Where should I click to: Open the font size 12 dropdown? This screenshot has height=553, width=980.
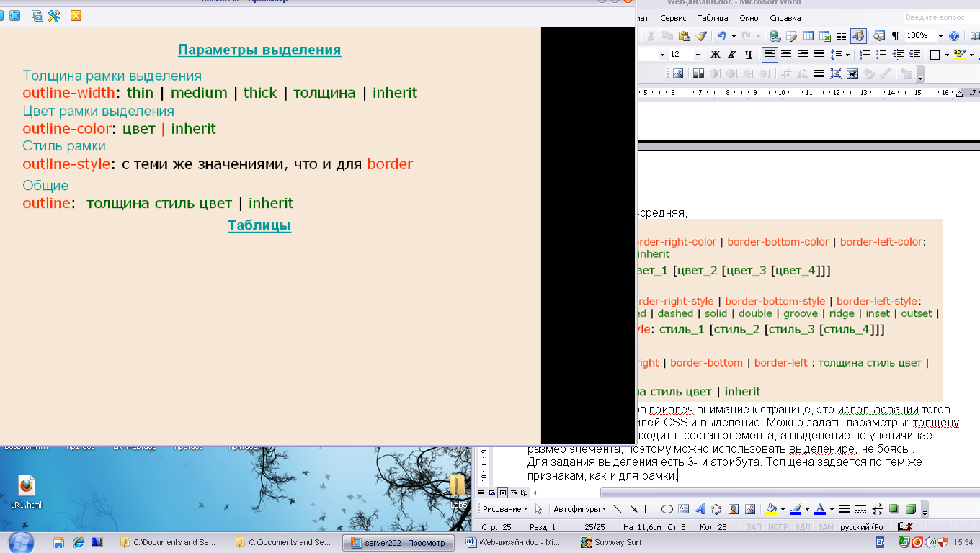pyautogui.click(x=698, y=55)
